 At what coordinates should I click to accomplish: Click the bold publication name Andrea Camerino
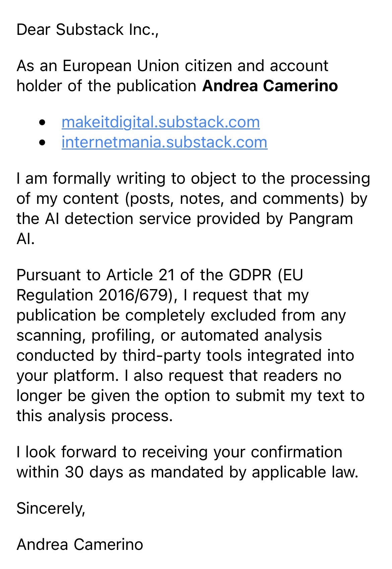[270, 86]
